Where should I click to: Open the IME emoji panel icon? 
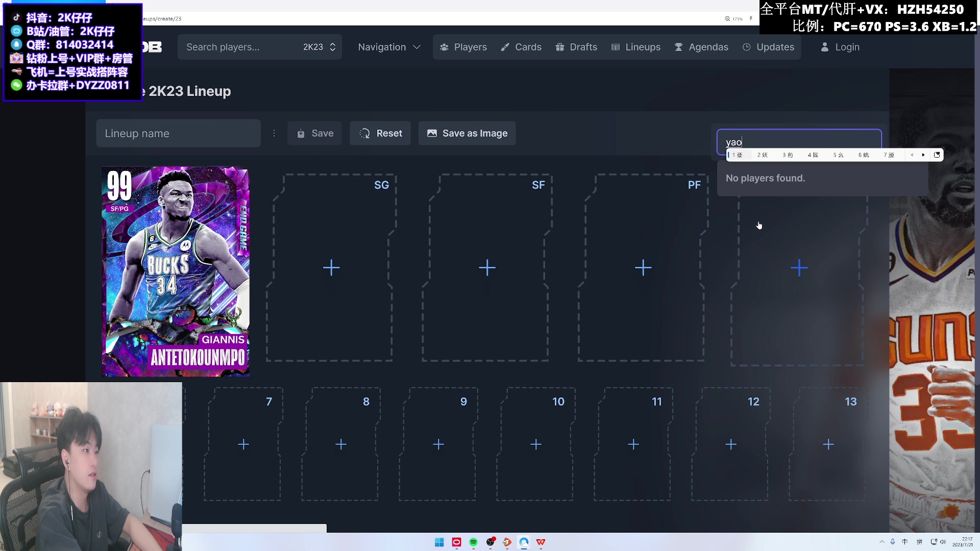pyautogui.click(x=937, y=155)
